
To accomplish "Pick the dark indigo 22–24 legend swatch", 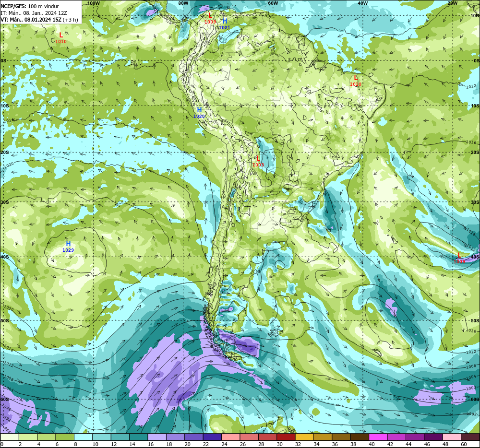I will [212, 437].
